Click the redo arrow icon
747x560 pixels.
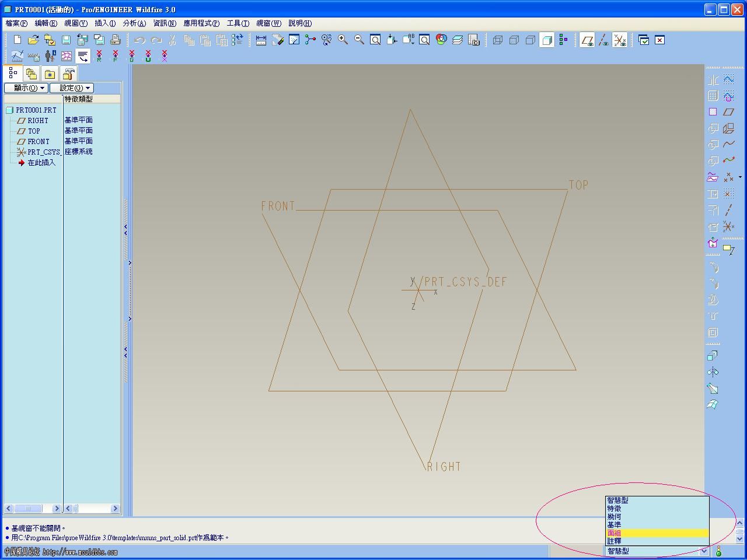156,40
